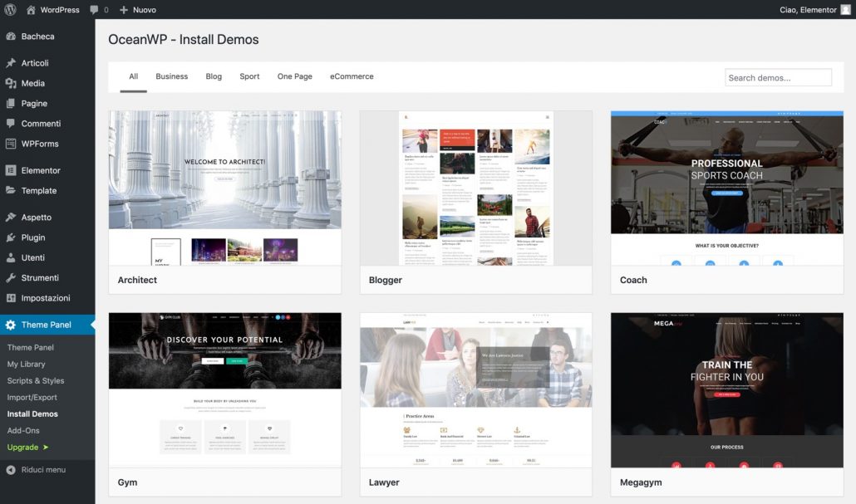
Task: Open Impostazioni settings icon
Action: (x=11, y=298)
